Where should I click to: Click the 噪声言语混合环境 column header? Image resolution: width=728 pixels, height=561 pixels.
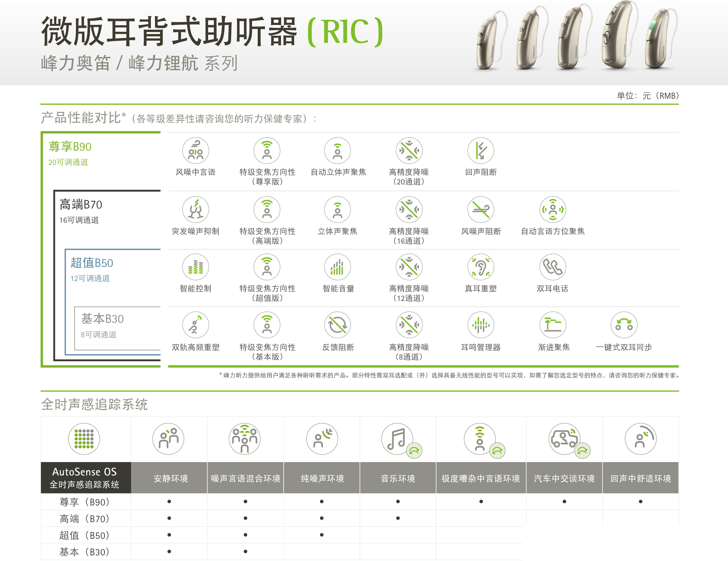point(245,477)
